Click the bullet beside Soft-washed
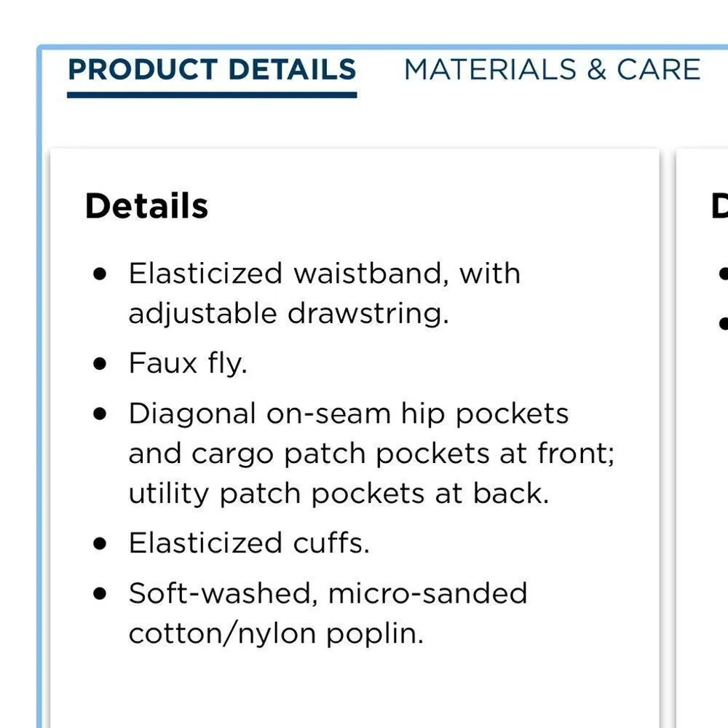 tap(100, 593)
